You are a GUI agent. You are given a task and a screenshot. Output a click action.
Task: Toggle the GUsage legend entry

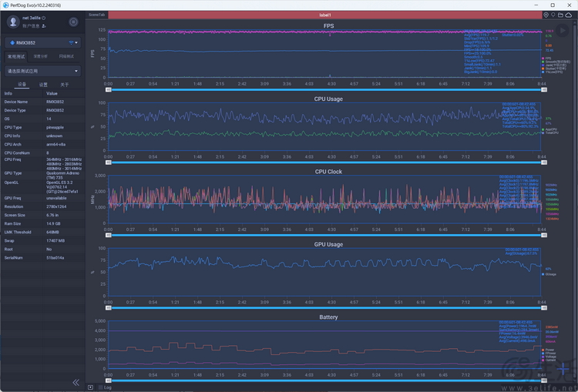pyautogui.click(x=549, y=274)
